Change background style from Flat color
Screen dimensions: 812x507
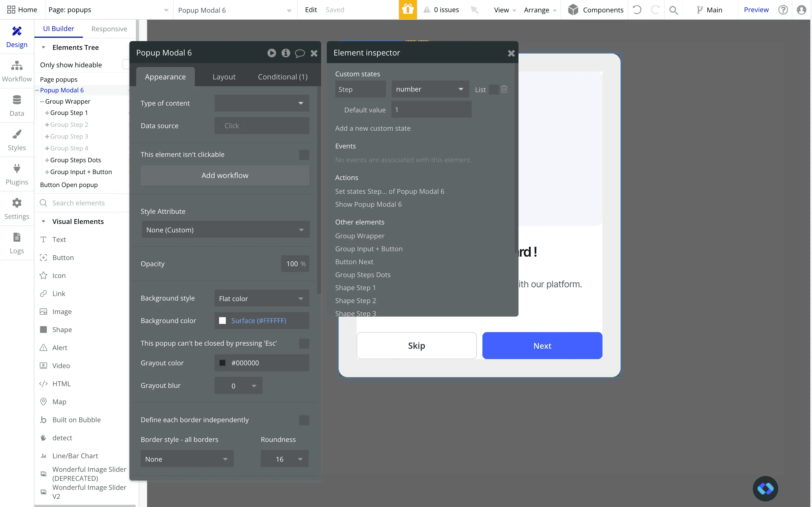261,298
